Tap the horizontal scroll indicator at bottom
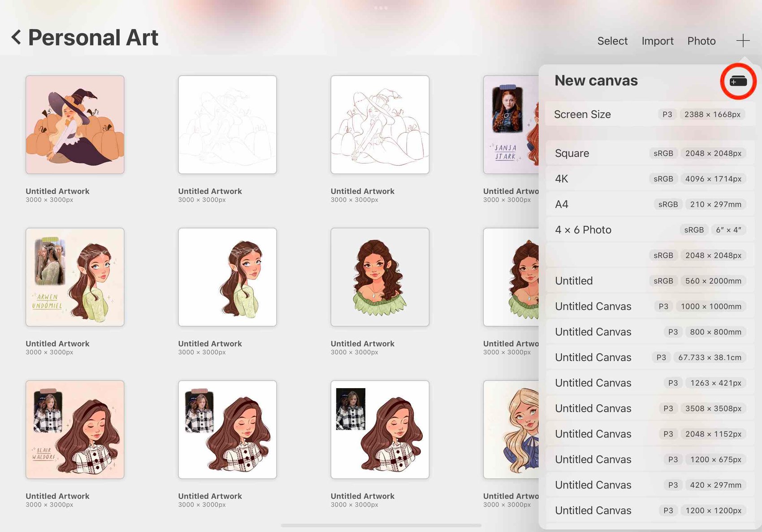Viewport: 762px width, 532px height. click(x=381, y=525)
